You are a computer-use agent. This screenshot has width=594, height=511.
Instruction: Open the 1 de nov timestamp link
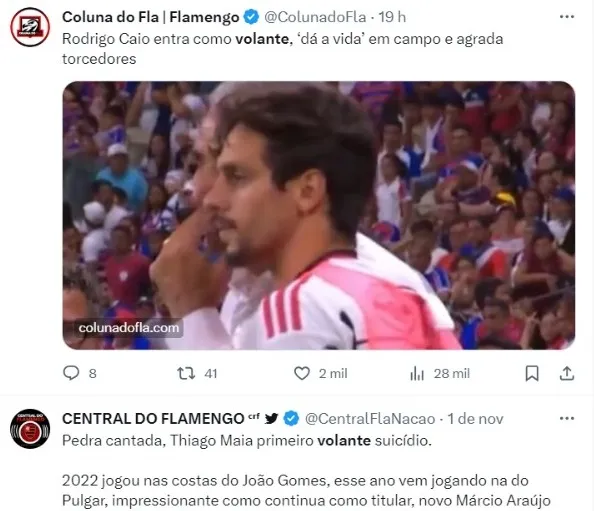pyautogui.click(x=475, y=419)
